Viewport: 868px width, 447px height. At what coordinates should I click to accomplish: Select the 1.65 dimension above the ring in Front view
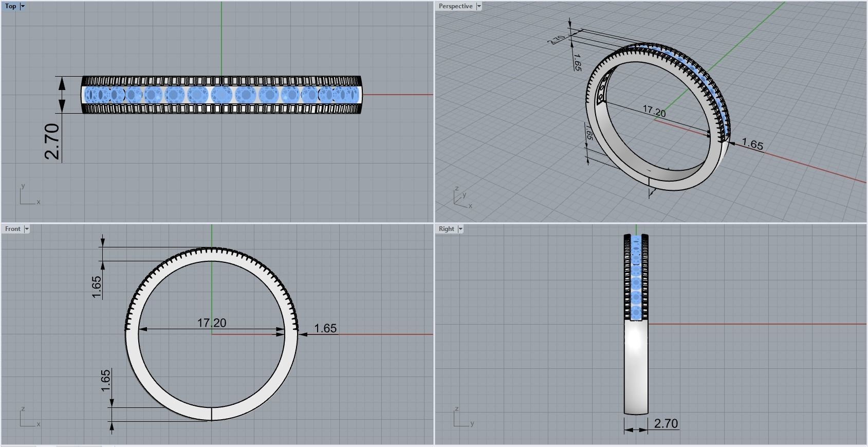click(97, 287)
